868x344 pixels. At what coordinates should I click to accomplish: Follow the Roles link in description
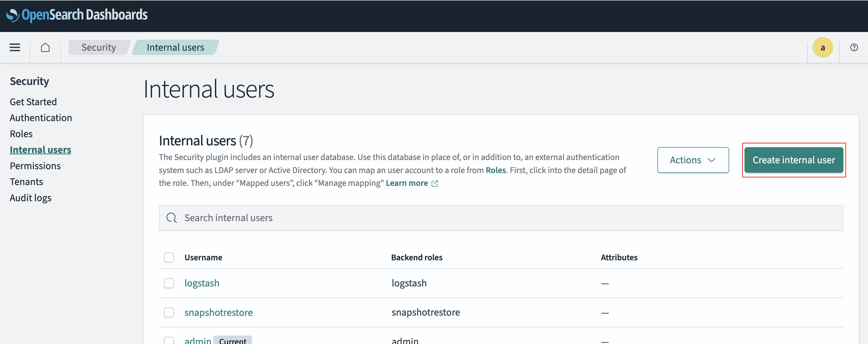click(496, 170)
